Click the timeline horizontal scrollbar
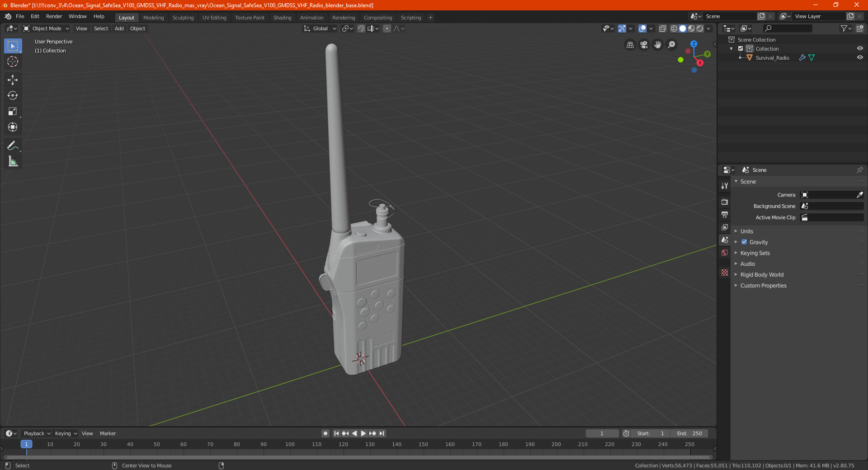This screenshot has width=868, height=470. 358,457
